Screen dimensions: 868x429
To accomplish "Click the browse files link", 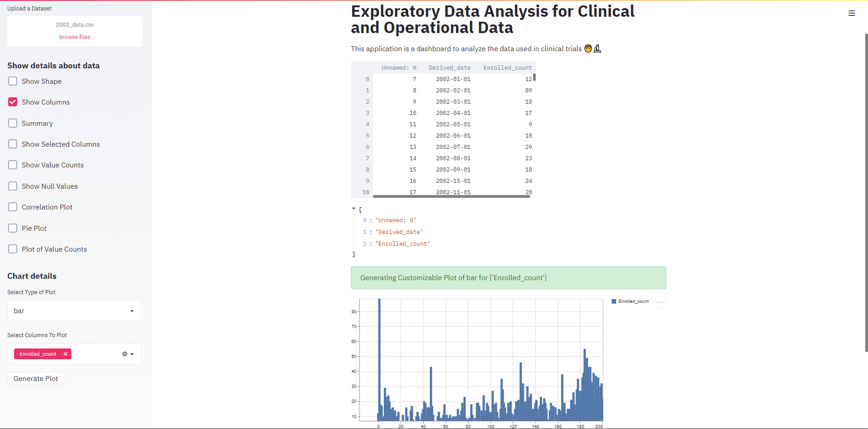I will click(x=75, y=37).
